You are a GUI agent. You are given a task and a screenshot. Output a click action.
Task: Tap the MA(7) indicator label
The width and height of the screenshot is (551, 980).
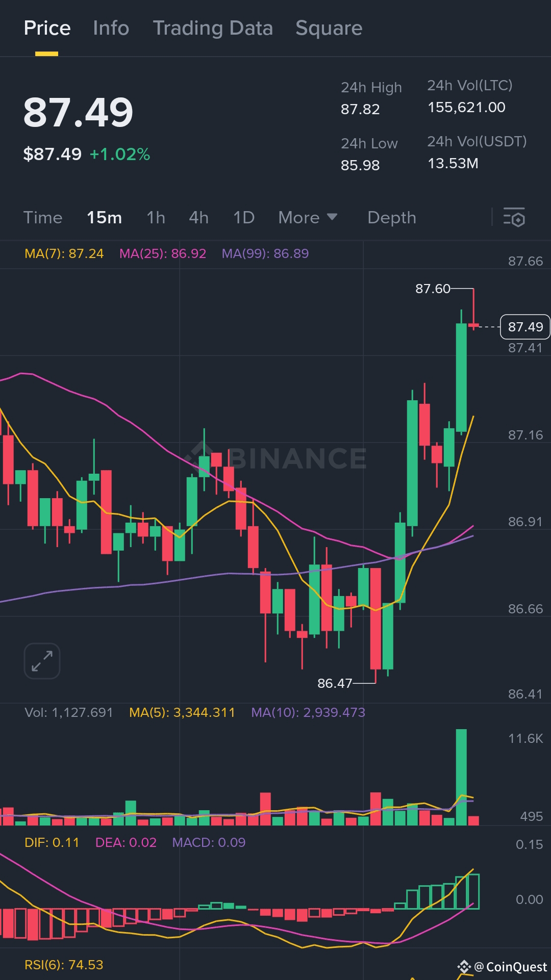(x=64, y=253)
